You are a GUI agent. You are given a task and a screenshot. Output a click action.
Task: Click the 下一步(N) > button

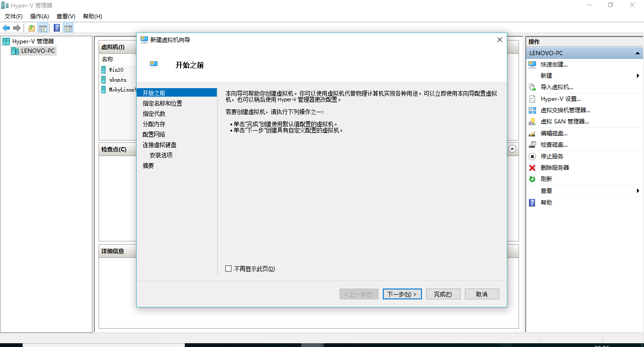402,294
